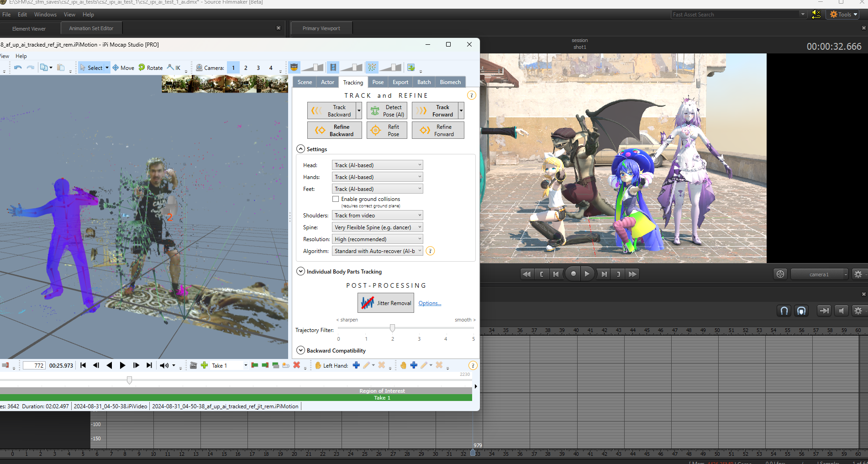The height and width of the screenshot is (464, 868).
Task: Click the frame number field showing 772
Action: (x=34, y=365)
